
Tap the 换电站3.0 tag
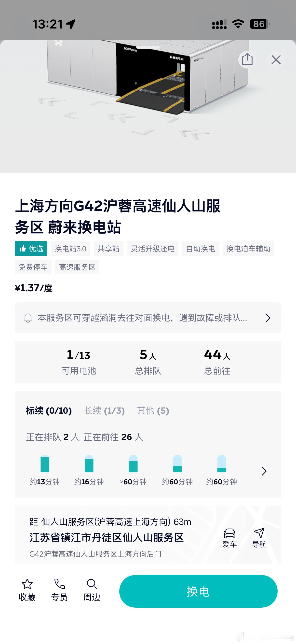71,249
